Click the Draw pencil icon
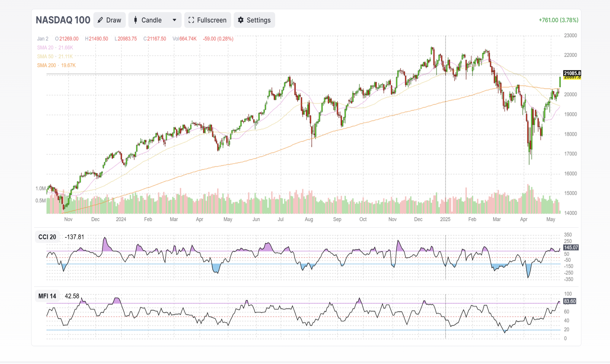 pos(100,20)
